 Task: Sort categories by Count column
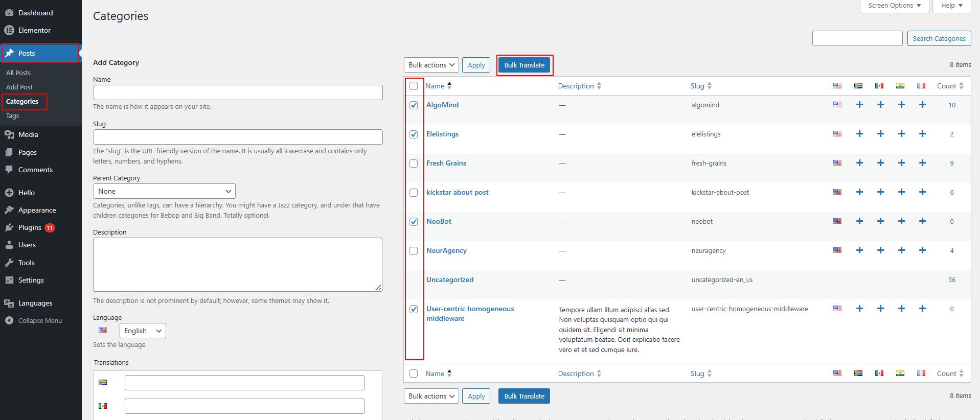click(946, 86)
